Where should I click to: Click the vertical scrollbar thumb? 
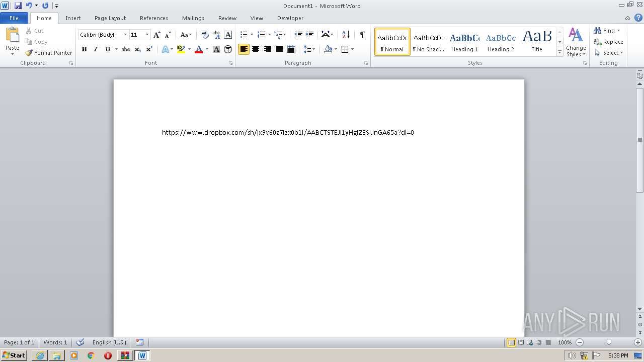coord(640,140)
